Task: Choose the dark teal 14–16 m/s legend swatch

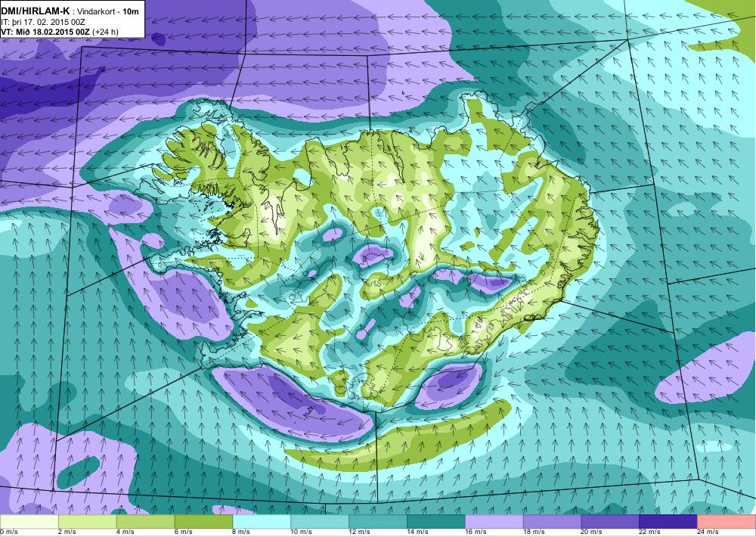Action: [x=436, y=522]
